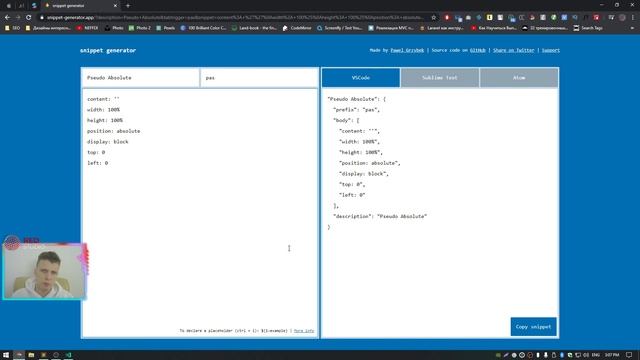Image resolution: width=640 pixels, height=360 pixels.
Task: Click the Share on Twitter link
Action: pyautogui.click(x=513, y=50)
